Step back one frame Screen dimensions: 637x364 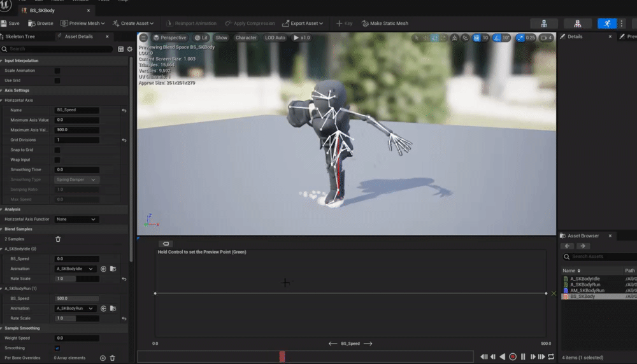click(493, 357)
